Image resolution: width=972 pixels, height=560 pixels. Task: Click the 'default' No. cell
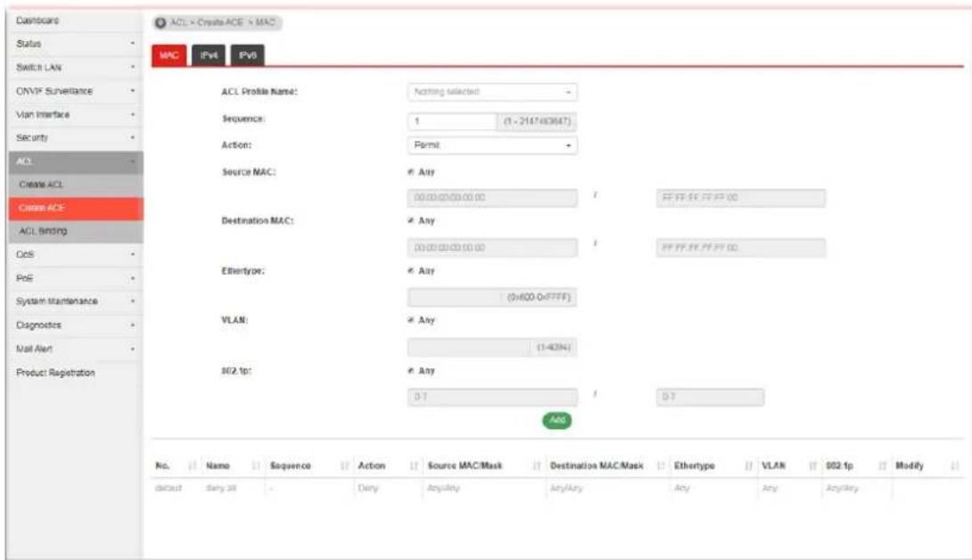168,488
